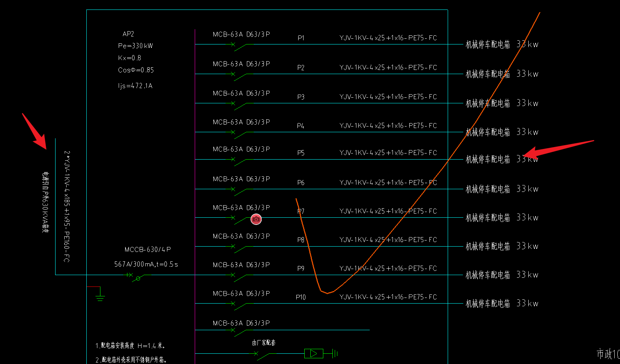Select the YJV cable spec on circuit P3
Viewport: 620px width, 364px height.
tap(388, 97)
